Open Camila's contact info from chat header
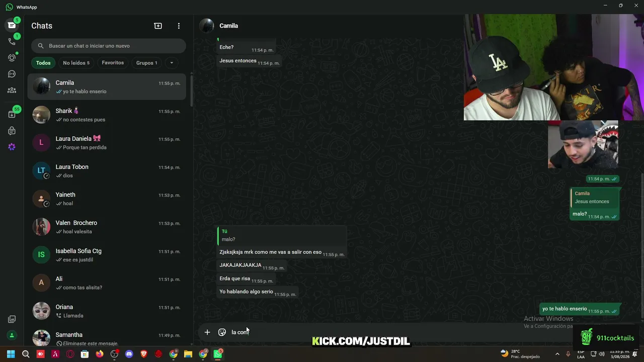This screenshot has width=644, height=362. (x=229, y=26)
